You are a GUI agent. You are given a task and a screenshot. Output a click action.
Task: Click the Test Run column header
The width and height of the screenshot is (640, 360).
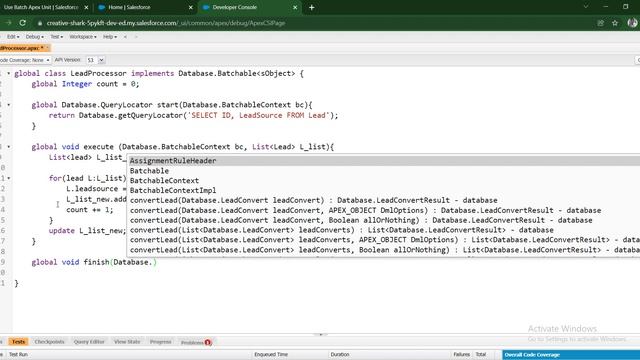(18, 355)
